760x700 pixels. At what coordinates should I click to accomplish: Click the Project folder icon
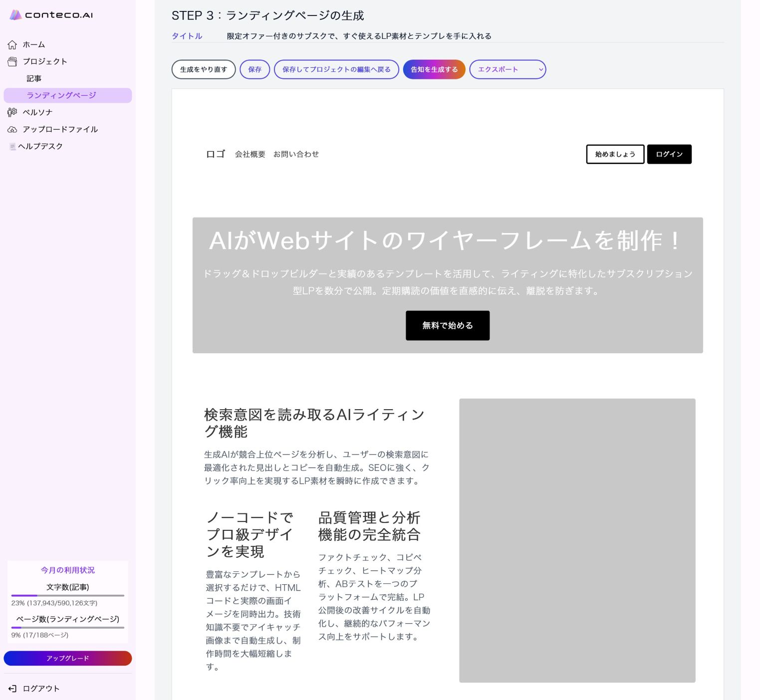coord(12,62)
